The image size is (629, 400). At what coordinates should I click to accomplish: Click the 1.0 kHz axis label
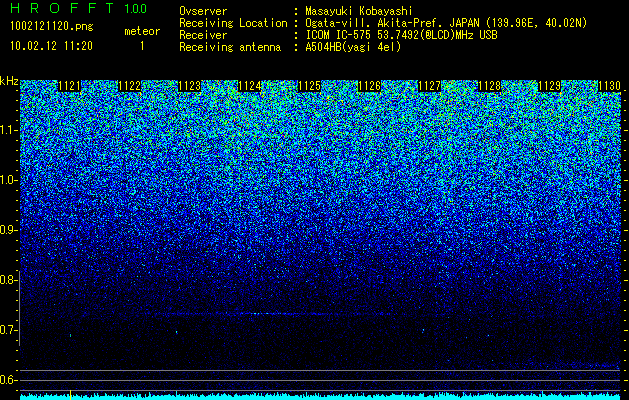[x=8, y=180]
